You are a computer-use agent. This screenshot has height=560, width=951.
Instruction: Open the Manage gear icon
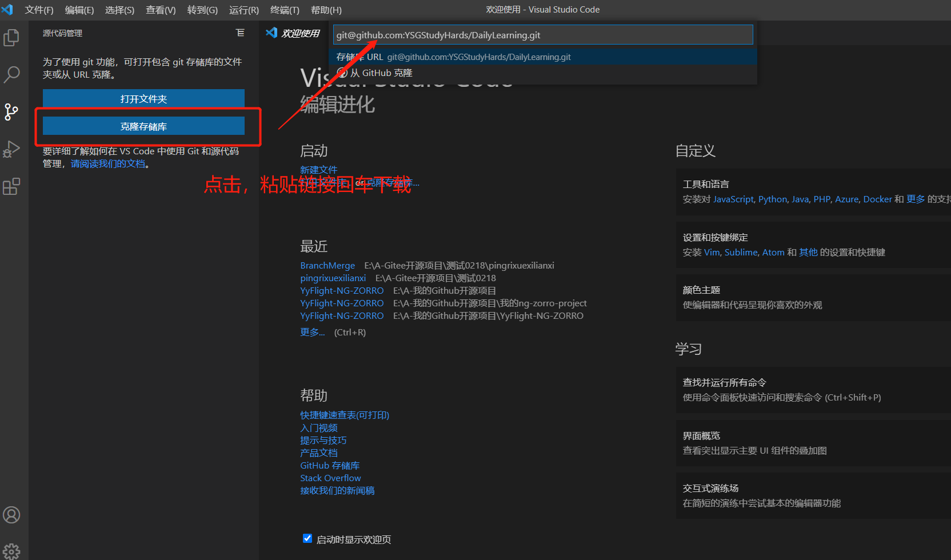point(11,551)
